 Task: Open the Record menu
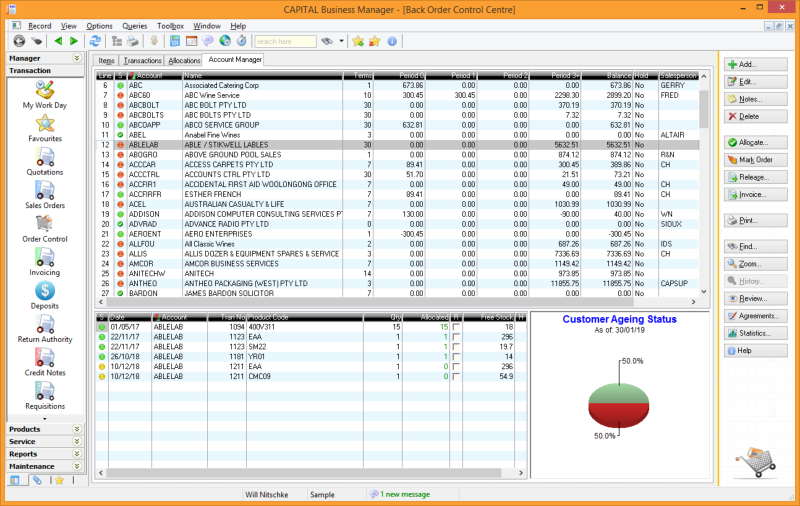point(40,26)
